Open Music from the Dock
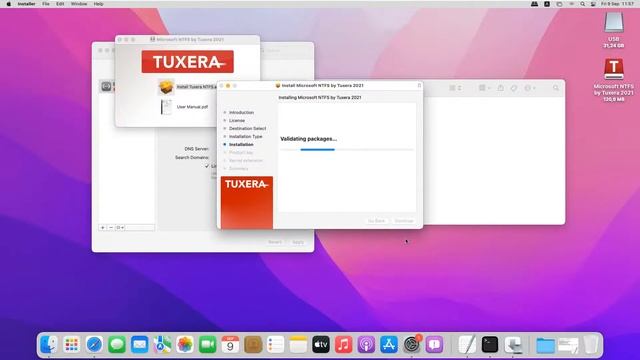The width and height of the screenshot is (640, 360). (x=344, y=345)
